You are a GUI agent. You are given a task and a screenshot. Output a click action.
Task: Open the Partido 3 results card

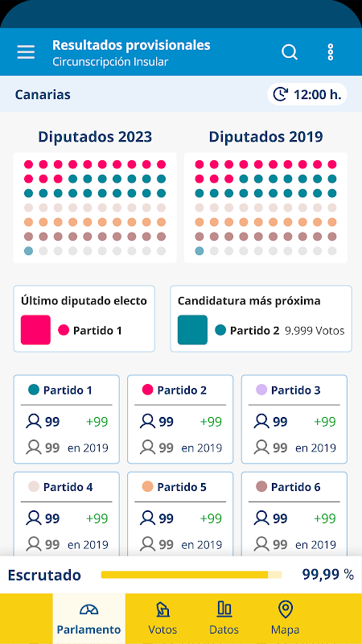tap(294, 419)
